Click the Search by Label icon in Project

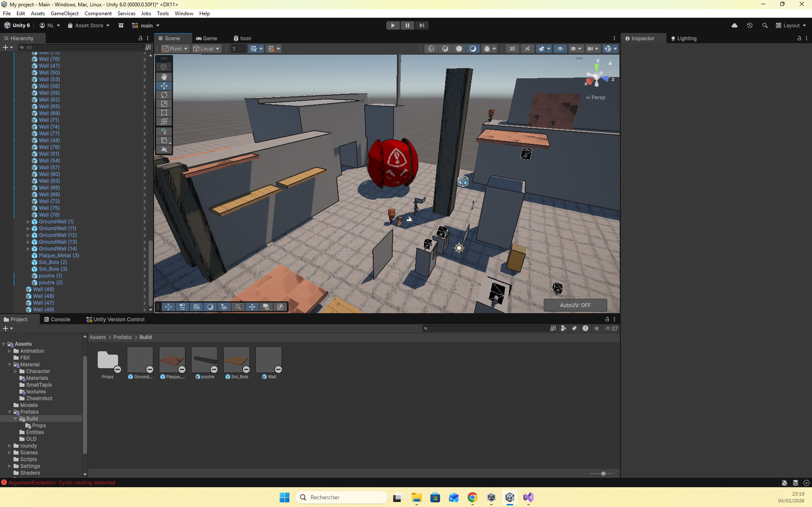pyautogui.click(x=574, y=328)
